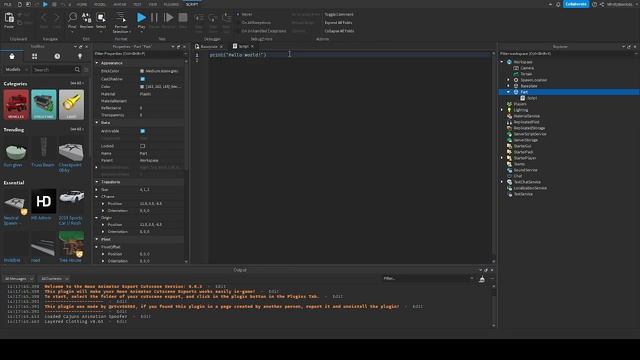Screen dimensions: 640x360
Task: Open the All Messages dropdown in Output
Action: (19, 279)
